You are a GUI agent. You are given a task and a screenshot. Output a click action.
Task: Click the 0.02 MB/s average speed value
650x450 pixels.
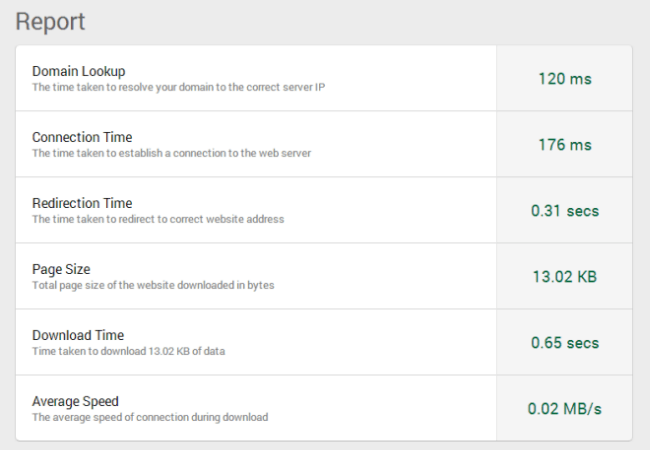click(565, 409)
